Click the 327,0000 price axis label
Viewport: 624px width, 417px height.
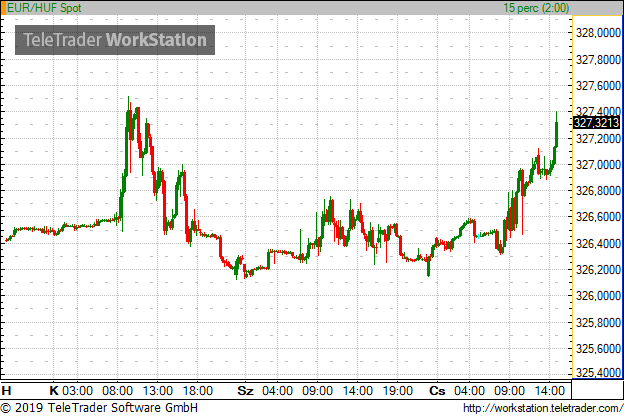598,165
